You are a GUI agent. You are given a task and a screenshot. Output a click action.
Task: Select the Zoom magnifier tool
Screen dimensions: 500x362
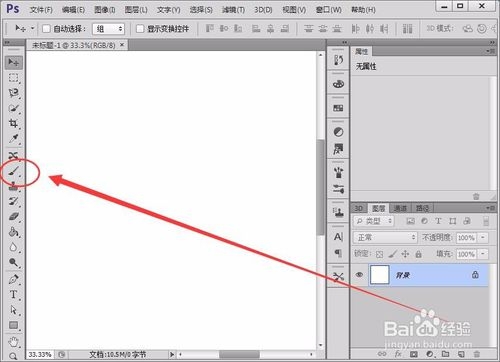coord(14,356)
